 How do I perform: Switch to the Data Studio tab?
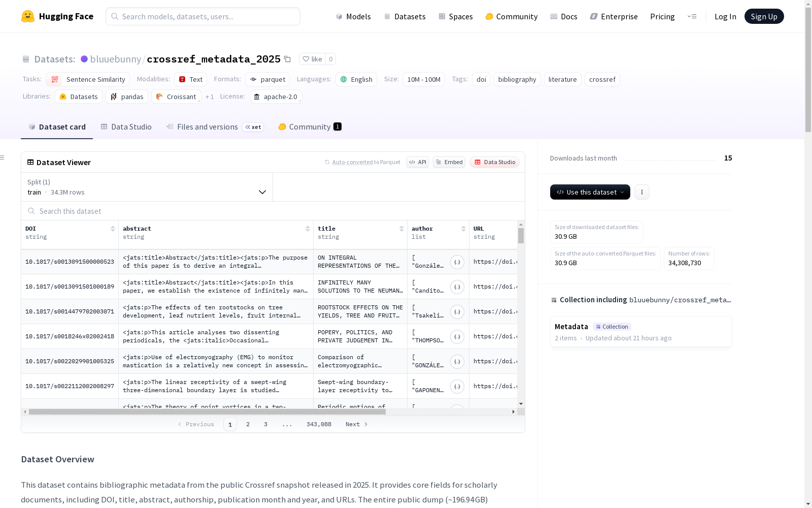[126, 127]
